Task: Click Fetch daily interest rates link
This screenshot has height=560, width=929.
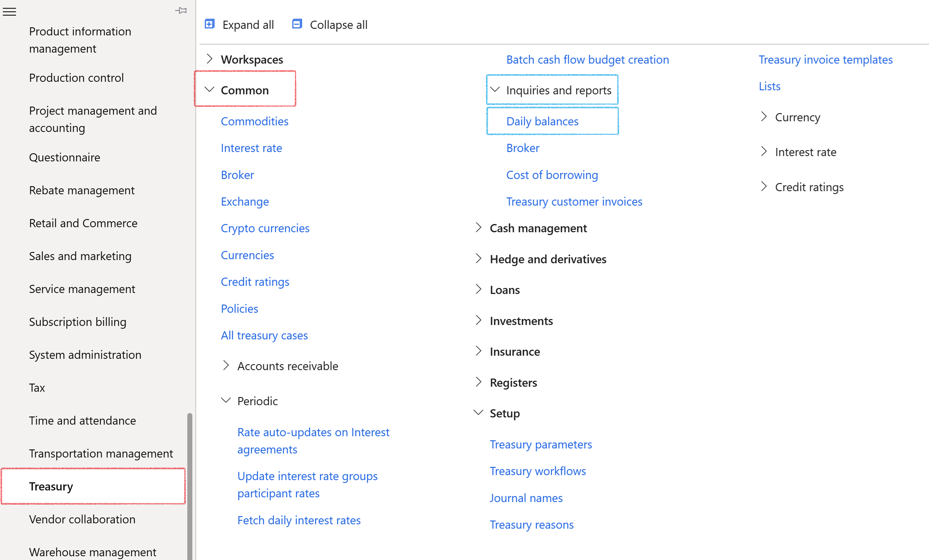Action: 299,520
